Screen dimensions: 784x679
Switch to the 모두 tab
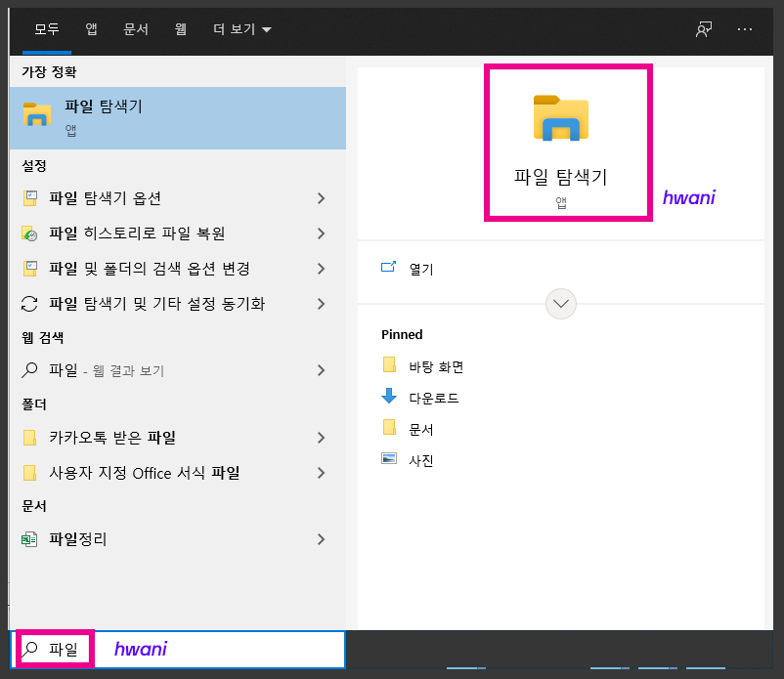tap(47, 29)
